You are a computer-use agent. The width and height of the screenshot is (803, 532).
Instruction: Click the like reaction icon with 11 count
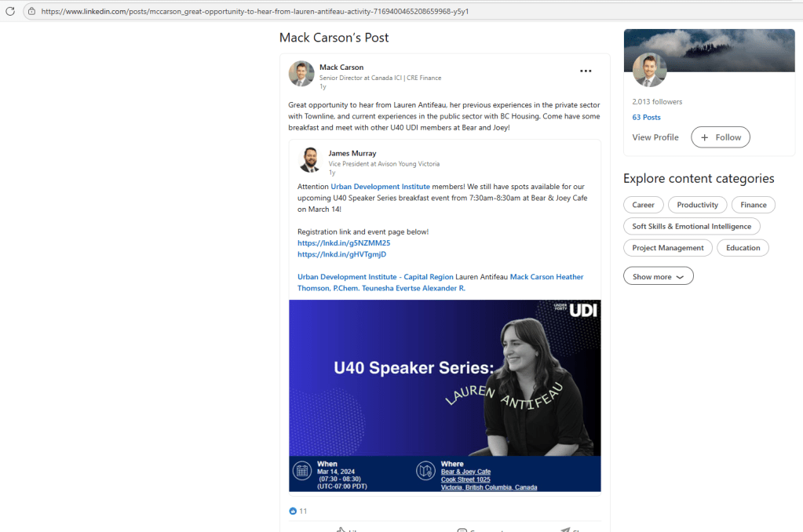coord(294,511)
